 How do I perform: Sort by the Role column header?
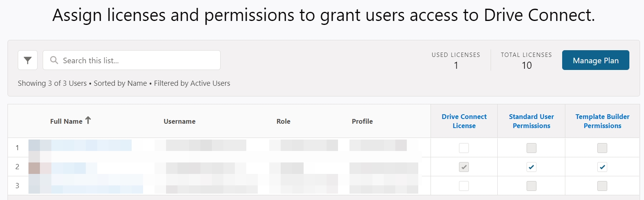point(283,121)
